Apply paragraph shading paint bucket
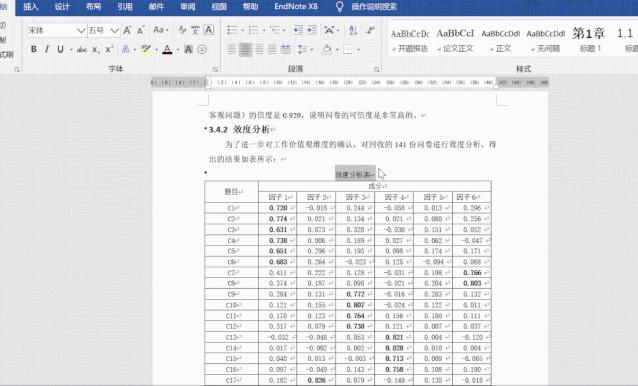 pyautogui.click(x=327, y=50)
